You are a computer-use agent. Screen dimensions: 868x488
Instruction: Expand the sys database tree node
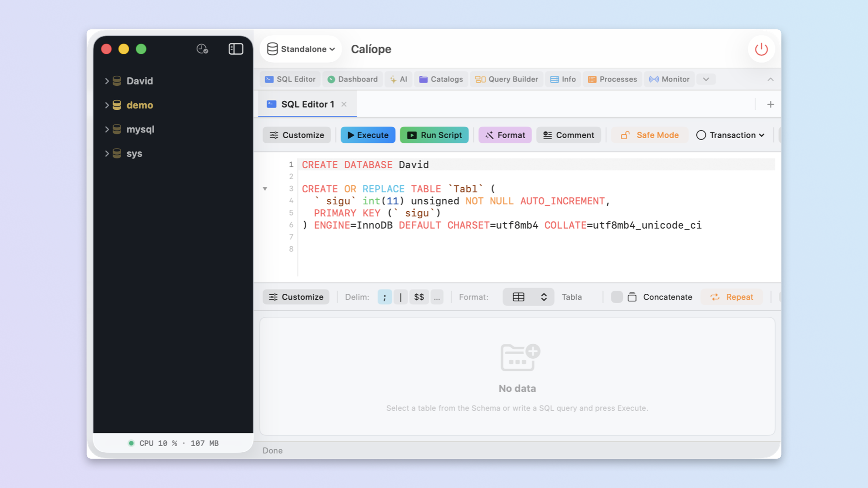[107, 153]
